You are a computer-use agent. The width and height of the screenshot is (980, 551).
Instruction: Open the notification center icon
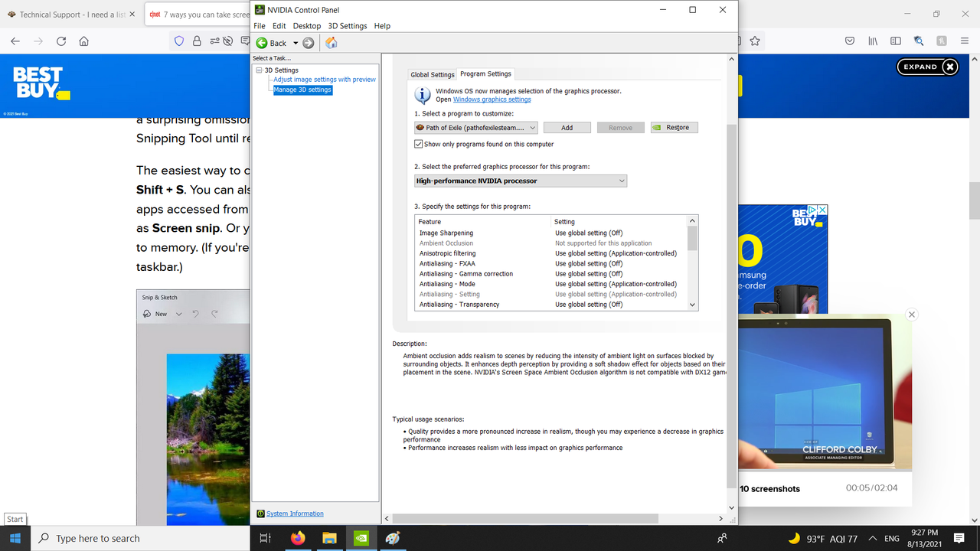(959, 538)
